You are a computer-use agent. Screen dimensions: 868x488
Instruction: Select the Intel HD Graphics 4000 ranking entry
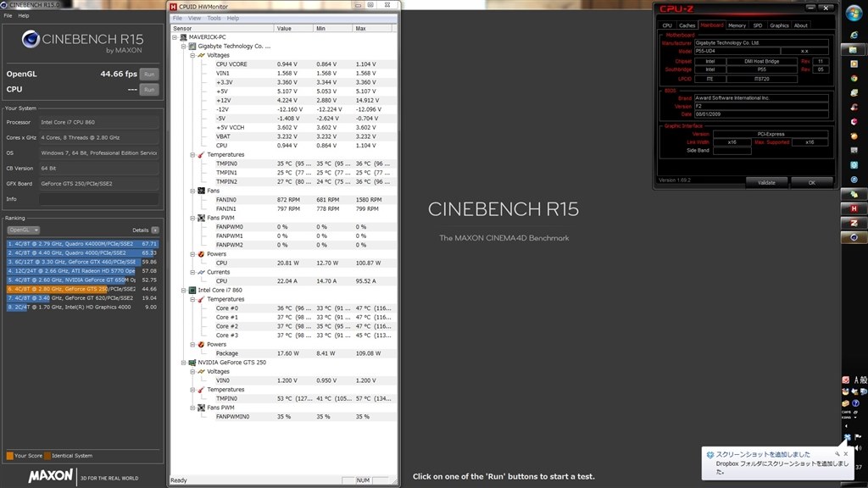pyautogui.click(x=82, y=307)
